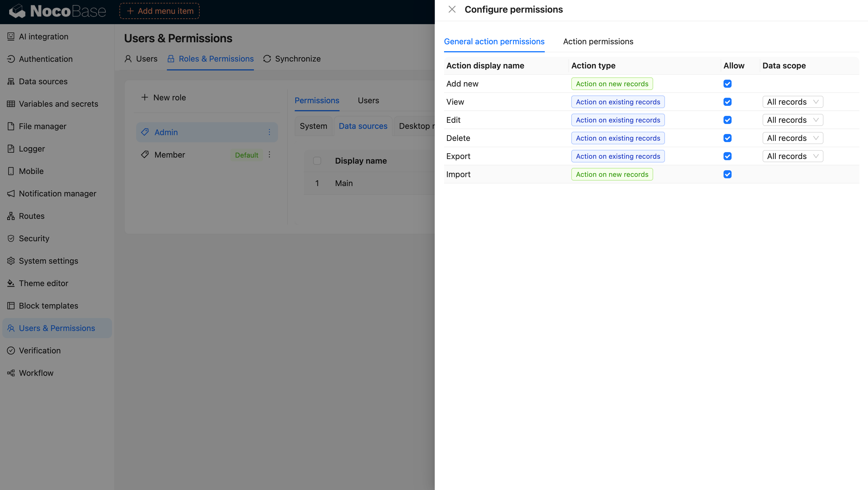Click the Notification manager megaphone icon

click(x=11, y=194)
